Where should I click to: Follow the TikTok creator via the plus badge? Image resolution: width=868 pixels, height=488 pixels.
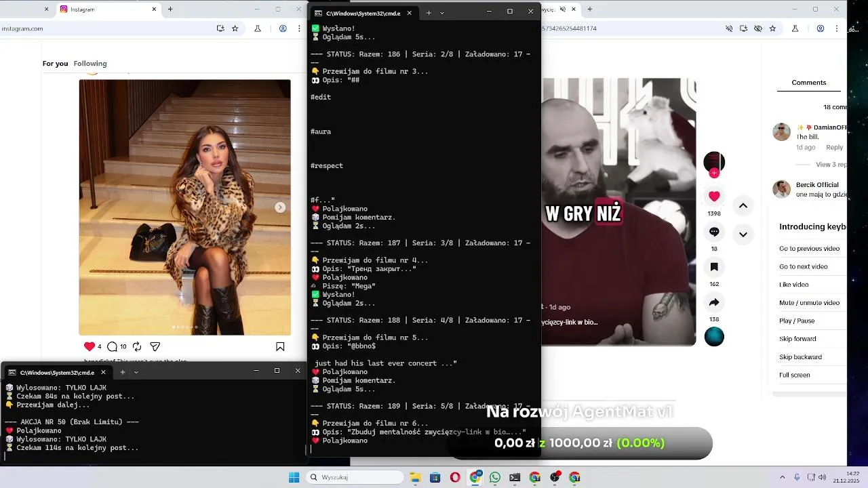[714, 174]
